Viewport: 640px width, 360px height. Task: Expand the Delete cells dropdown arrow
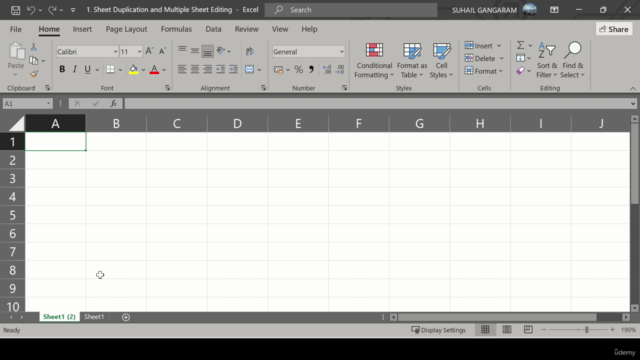pyautogui.click(x=502, y=58)
